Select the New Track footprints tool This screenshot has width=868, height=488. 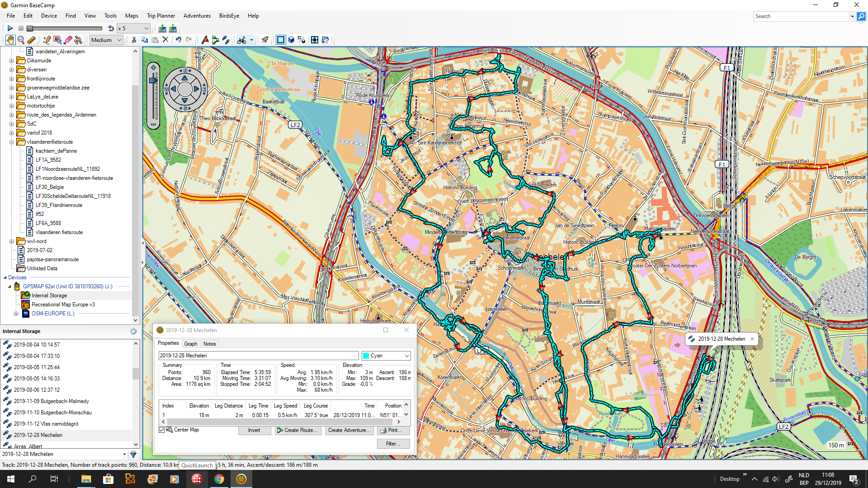(x=226, y=40)
